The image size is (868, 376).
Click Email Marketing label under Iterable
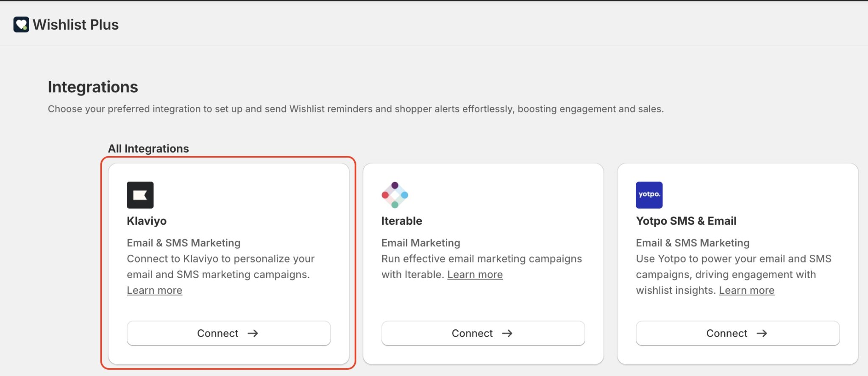(421, 243)
